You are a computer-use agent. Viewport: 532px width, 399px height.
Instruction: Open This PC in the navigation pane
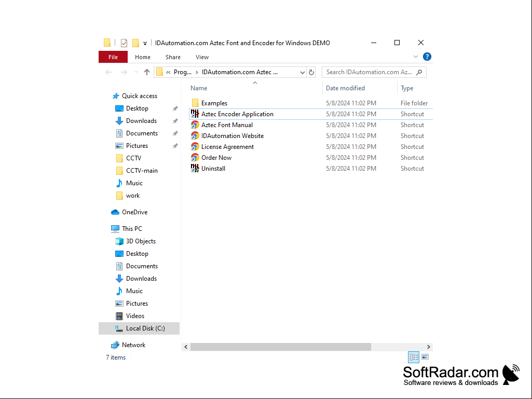pos(127,229)
